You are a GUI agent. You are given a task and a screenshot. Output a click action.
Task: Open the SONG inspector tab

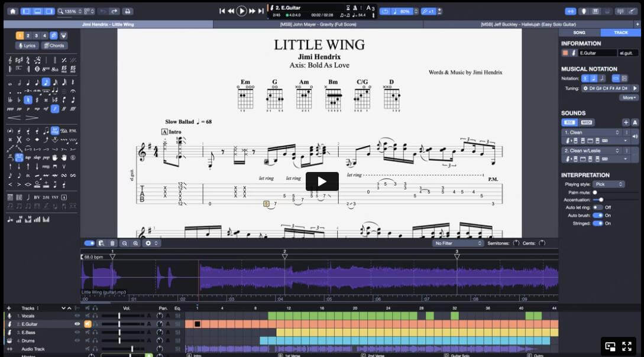click(x=579, y=33)
